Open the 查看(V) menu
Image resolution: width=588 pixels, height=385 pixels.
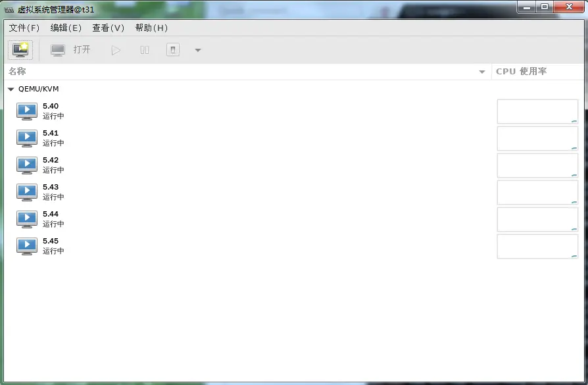coord(109,28)
